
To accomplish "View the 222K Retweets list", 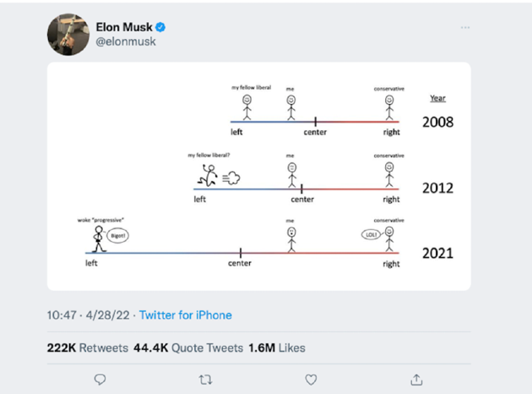I will (88, 347).
